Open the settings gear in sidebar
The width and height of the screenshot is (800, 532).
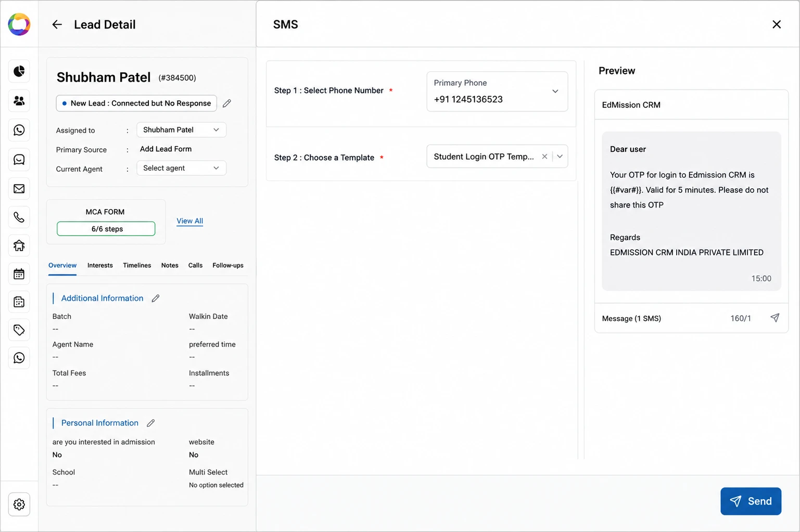[19, 504]
